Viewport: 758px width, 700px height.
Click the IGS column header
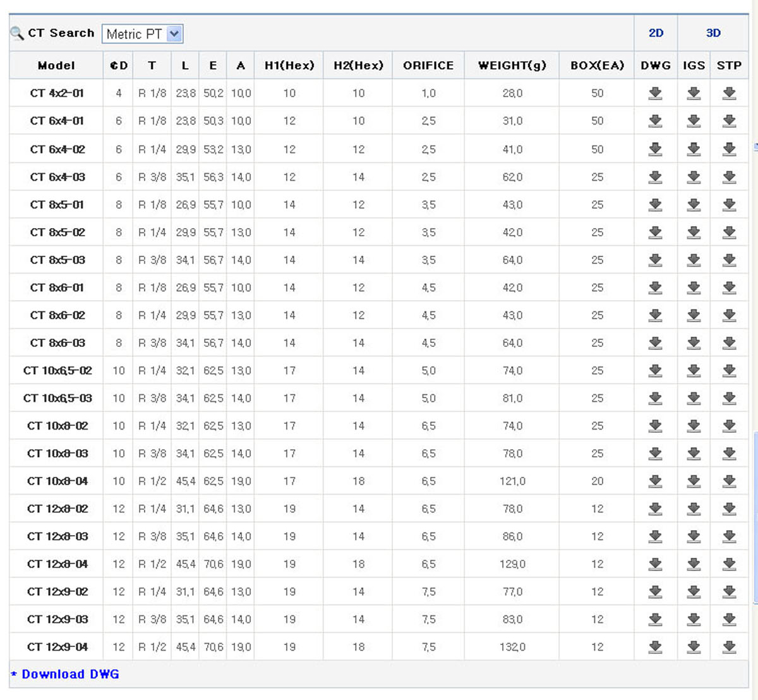click(x=694, y=66)
